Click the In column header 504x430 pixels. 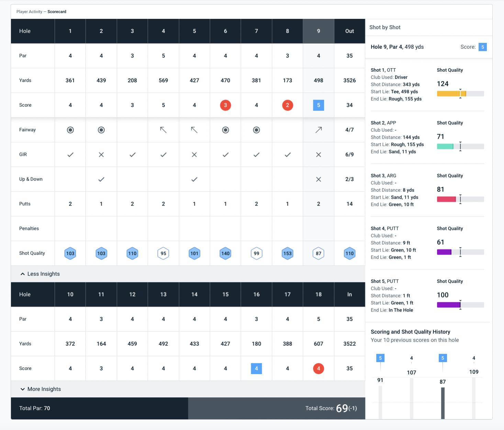pyautogui.click(x=349, y=294)
